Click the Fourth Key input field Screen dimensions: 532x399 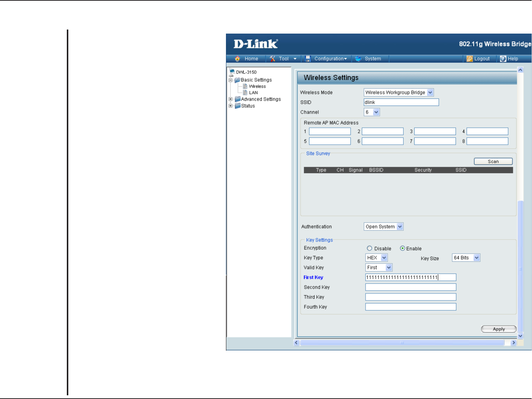(x=411, y=307)
